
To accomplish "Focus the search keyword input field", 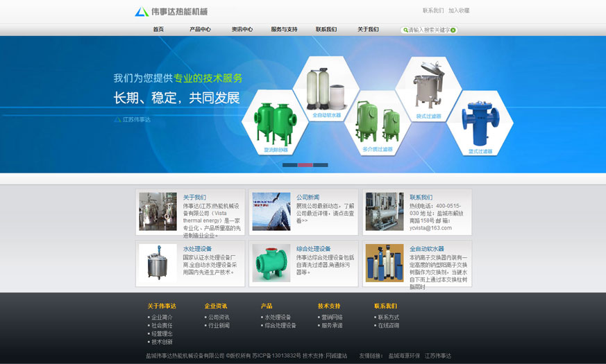I will click(429, 30).
